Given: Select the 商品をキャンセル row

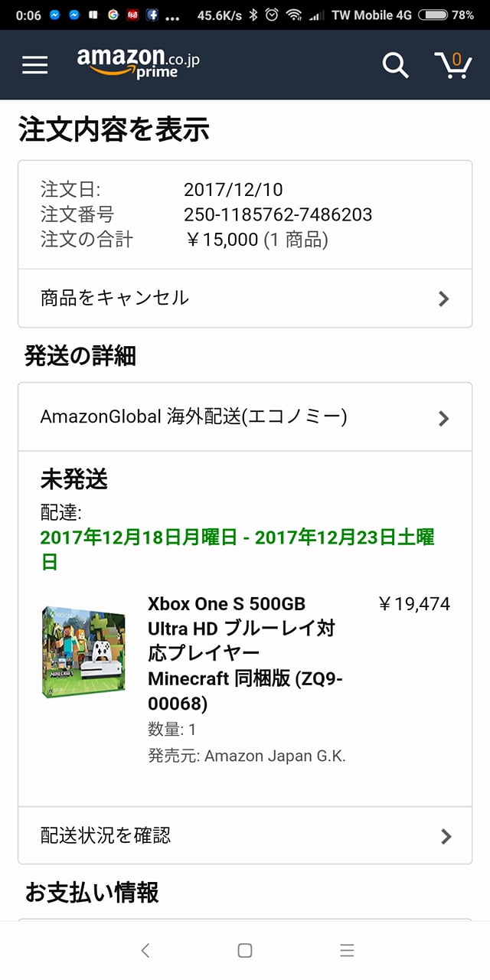Looking at the screenshot, I should 245,299.
